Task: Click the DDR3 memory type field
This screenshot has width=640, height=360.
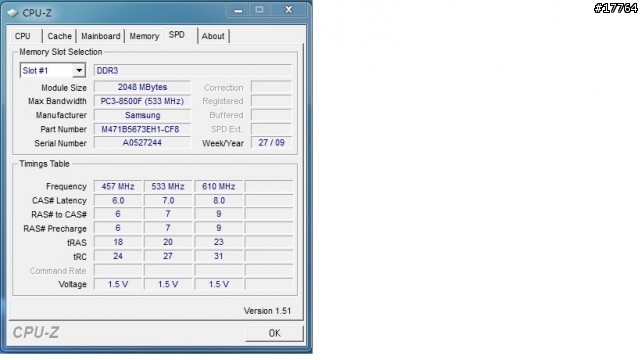Action: [x=193, y=71]
